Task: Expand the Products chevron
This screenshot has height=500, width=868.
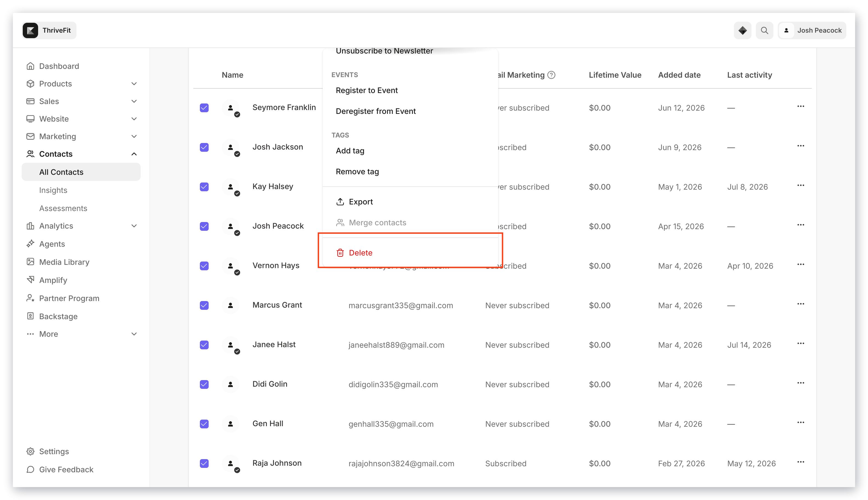Action: click(134, 83)
